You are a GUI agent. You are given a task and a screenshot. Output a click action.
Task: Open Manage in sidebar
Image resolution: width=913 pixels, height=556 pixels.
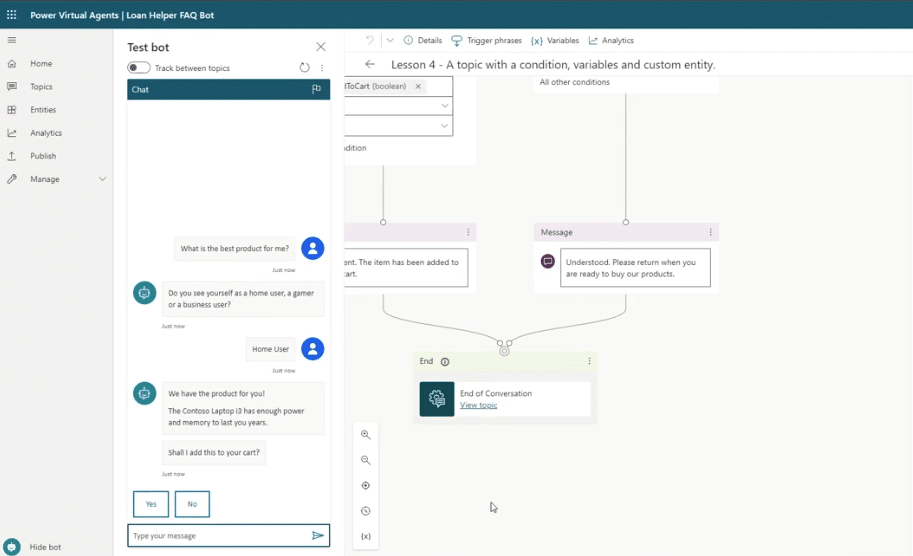click(x=45, y=179)
